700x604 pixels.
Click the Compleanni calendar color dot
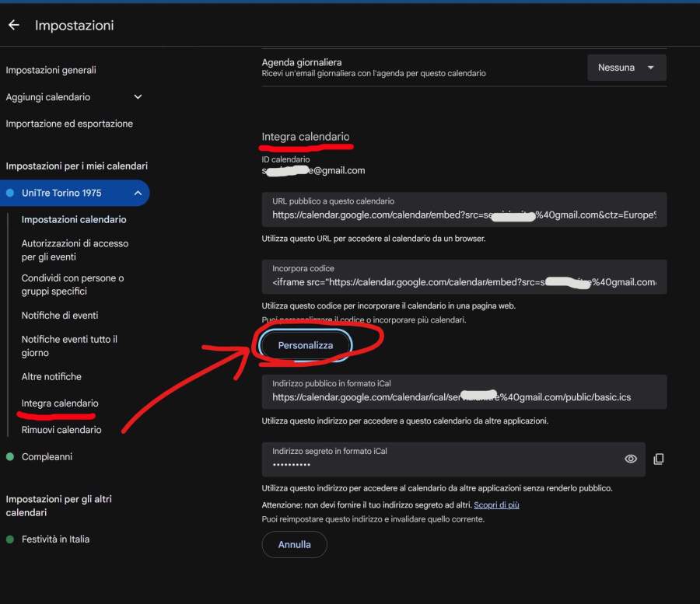coord(10,457)
